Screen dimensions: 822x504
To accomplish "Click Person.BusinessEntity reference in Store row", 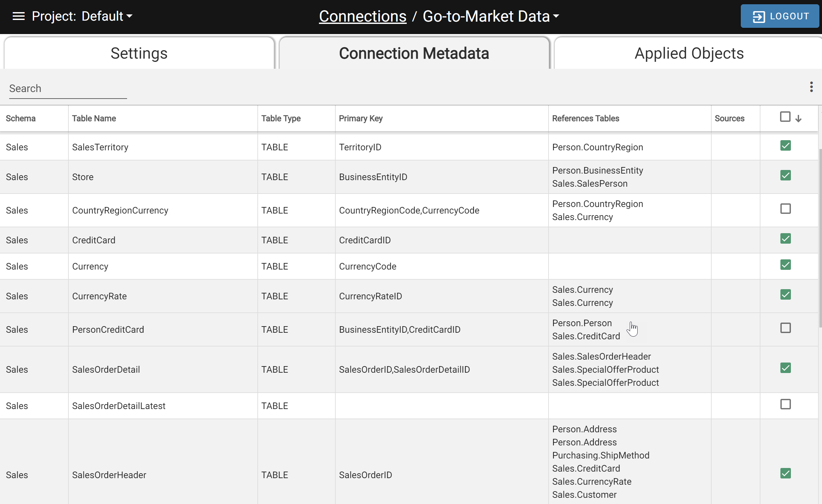I will pos(597,170).
